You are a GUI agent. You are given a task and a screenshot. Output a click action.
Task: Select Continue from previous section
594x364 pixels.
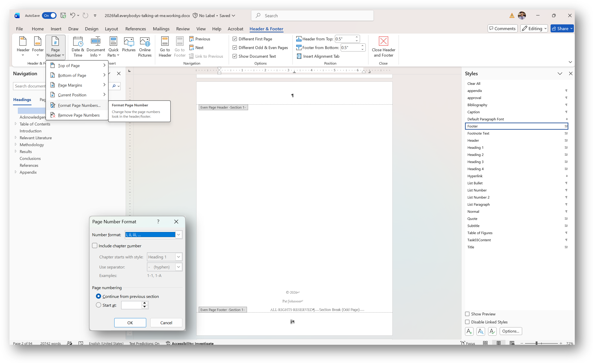pyautogui.click(x=98, y=296)
